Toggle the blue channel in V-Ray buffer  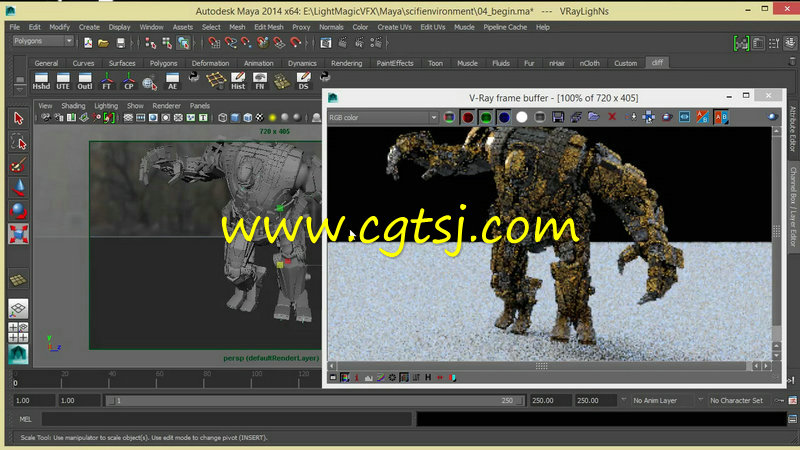[504, 117]
